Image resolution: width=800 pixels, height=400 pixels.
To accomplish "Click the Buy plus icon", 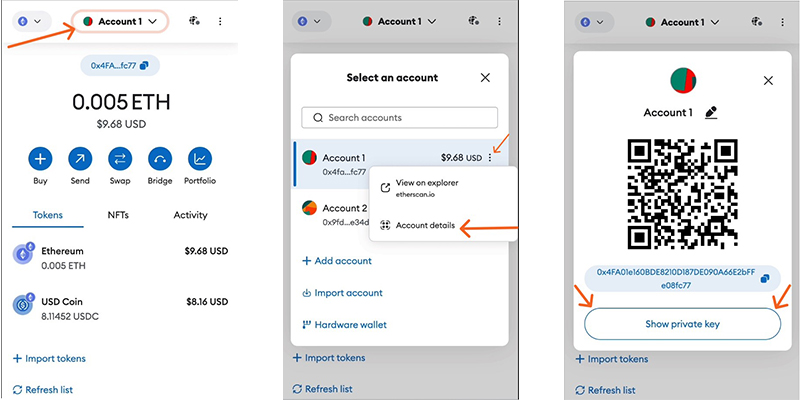I will [40, 160].
